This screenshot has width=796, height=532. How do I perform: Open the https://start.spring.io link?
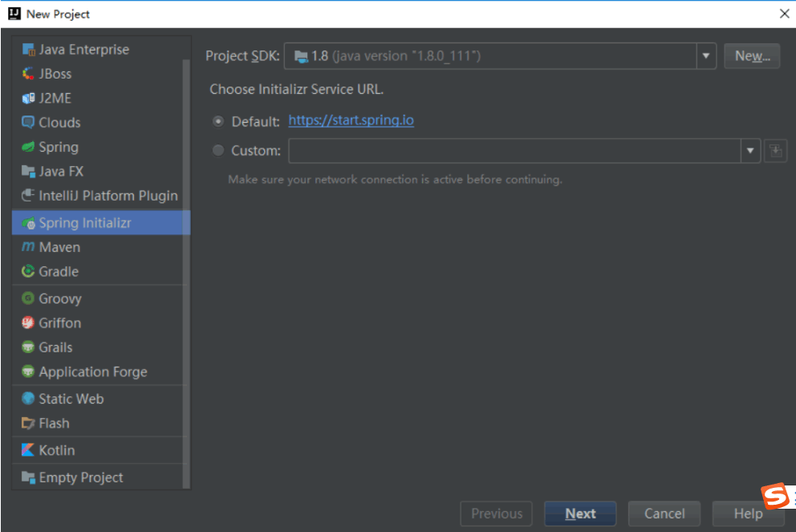(x=351, y=120)
